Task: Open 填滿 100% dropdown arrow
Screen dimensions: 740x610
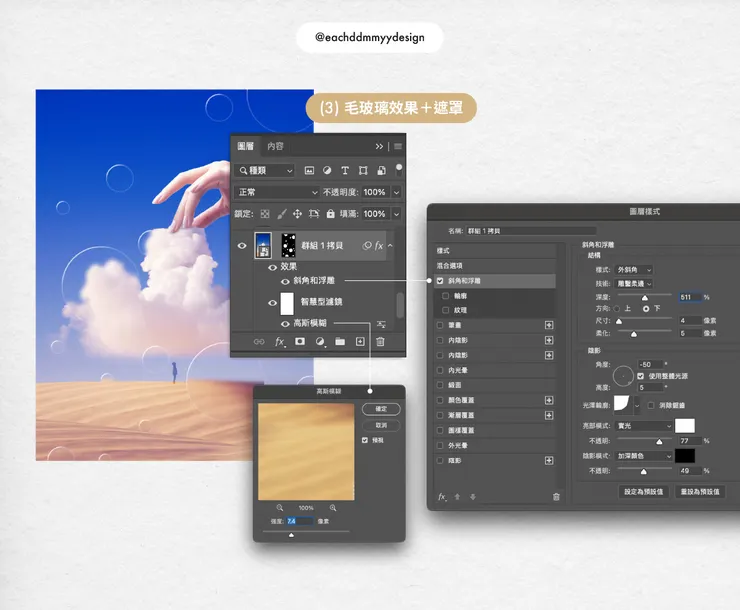Action: click(396, 214)
